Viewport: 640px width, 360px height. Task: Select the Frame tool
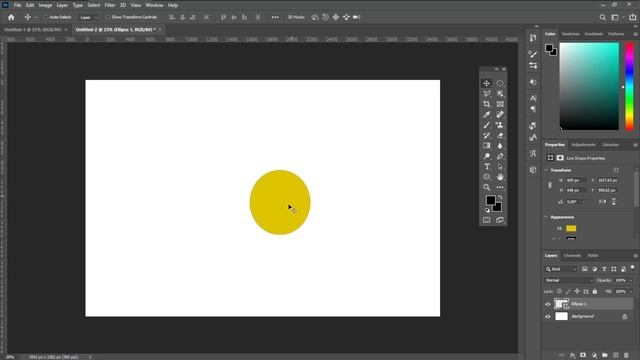click(500, 104)
